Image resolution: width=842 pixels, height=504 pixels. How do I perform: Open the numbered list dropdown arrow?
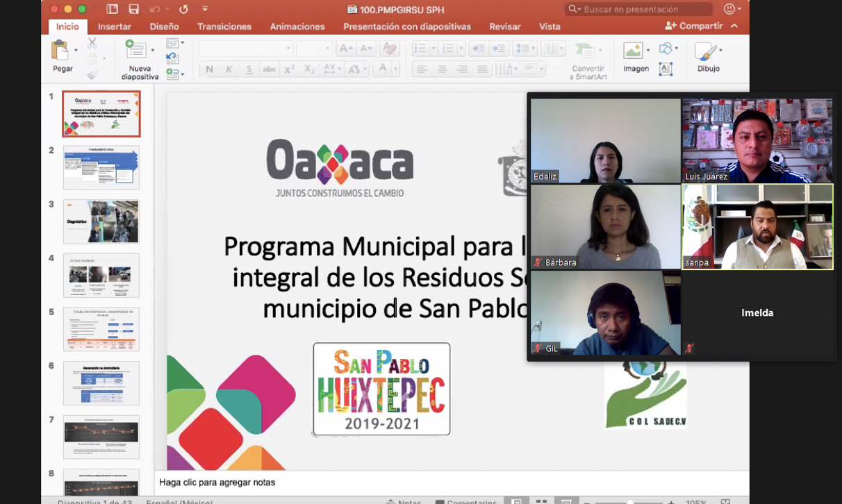(x=461, y=49)
